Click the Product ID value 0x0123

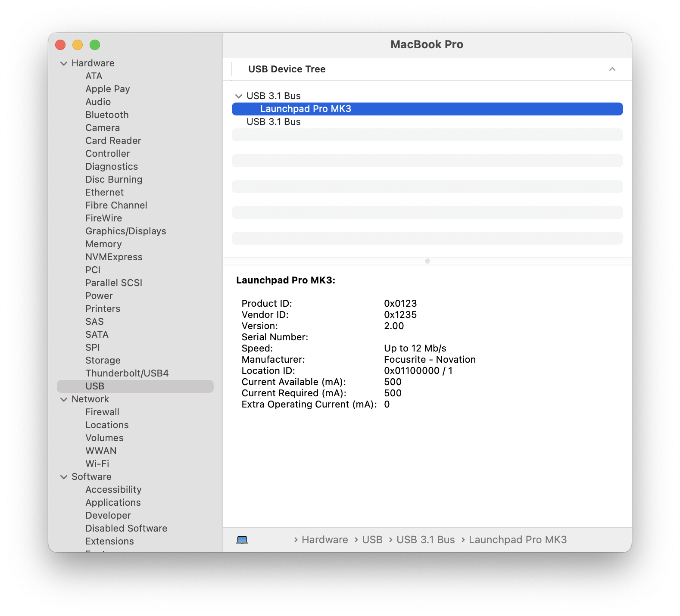[400, 304]
